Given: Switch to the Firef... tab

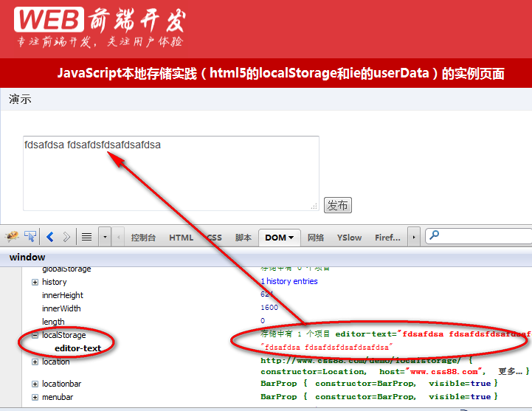Looking at the screenshot, I should [387, 238].
